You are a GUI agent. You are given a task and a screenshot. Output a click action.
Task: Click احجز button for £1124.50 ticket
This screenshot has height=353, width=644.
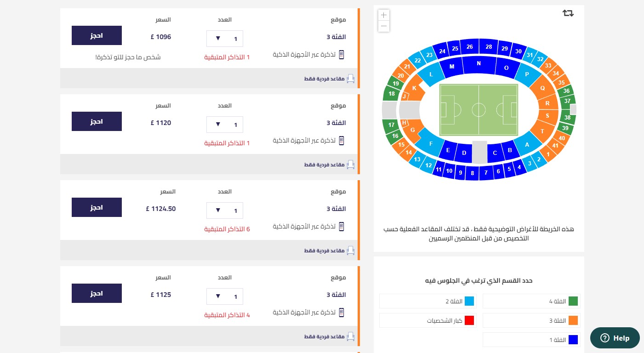[x=97, y=207]
